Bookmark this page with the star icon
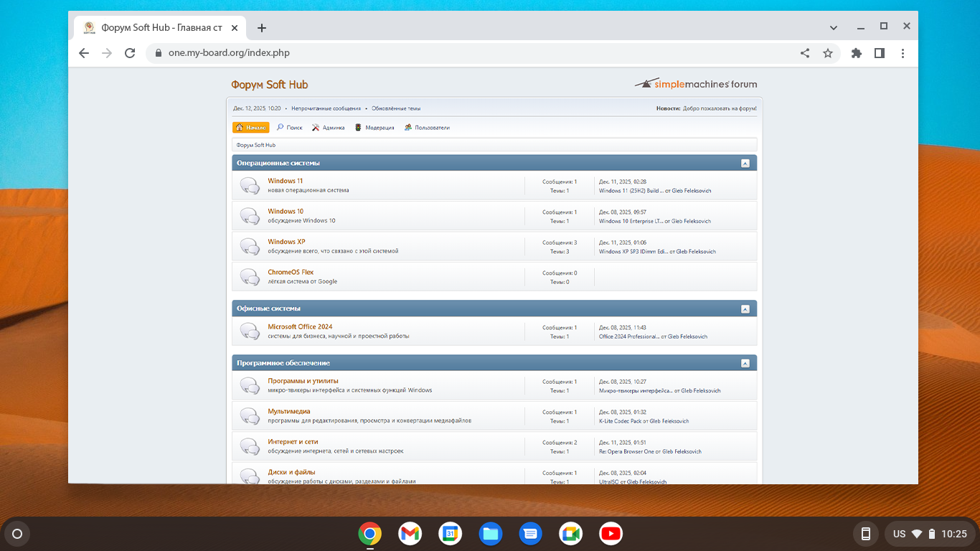 [828, 53]
